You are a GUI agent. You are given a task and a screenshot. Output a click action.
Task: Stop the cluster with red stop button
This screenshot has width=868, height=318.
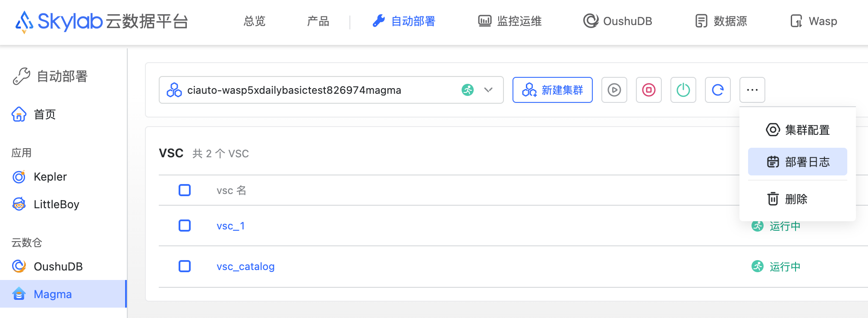point(649,90)
